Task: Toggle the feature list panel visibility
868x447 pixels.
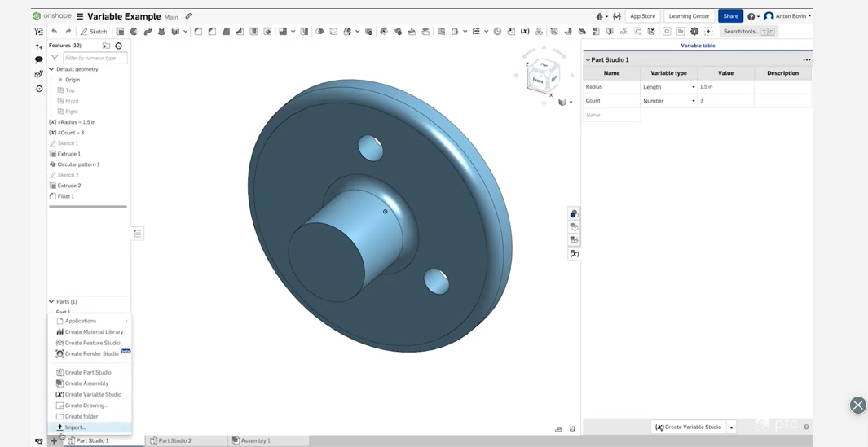Action: (x=137, y=234)
